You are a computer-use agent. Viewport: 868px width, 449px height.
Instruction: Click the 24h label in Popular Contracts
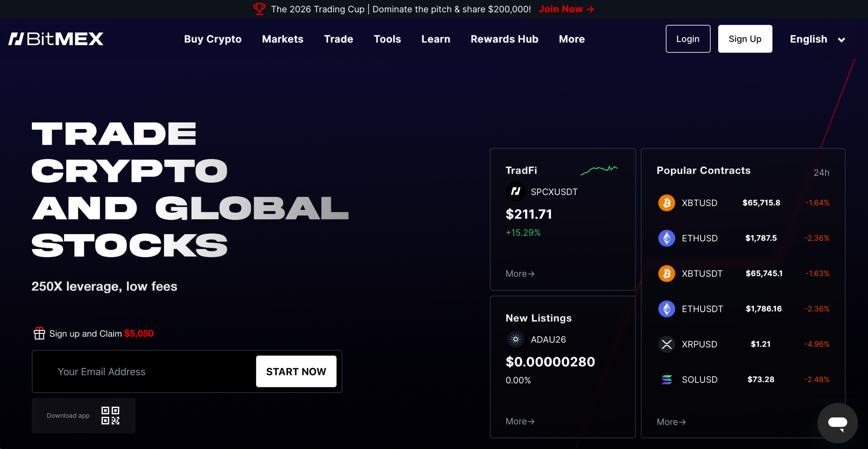(x=821, y=173)
